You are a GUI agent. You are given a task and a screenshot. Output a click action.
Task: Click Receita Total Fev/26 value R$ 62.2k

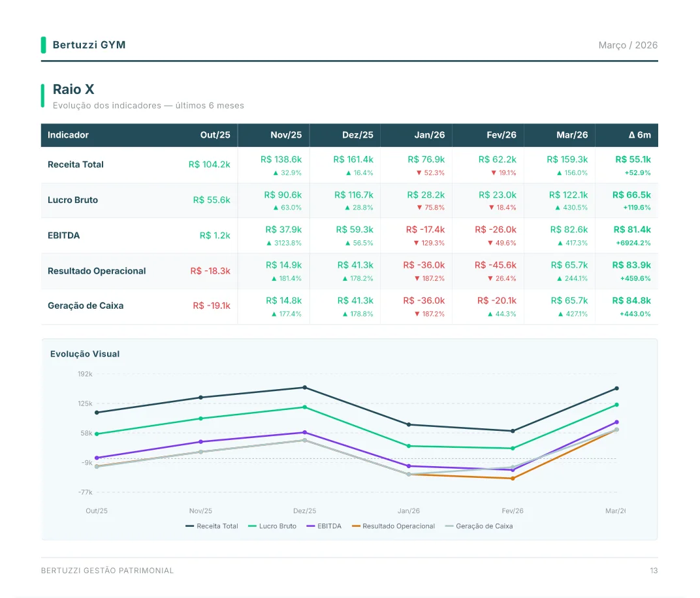[x=498, y=159]
